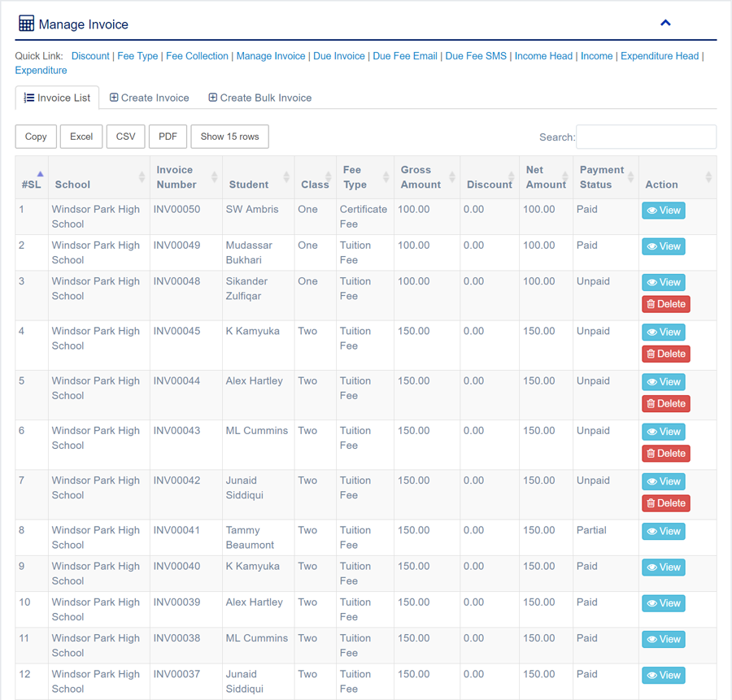View invoice INV00050

pos(664,211)
